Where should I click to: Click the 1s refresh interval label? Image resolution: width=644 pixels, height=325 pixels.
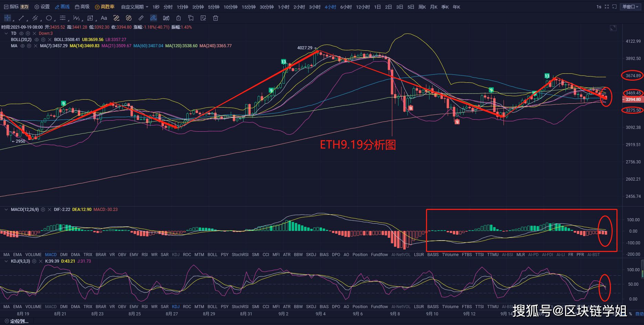pyautogui.click(x=599, y=7)
